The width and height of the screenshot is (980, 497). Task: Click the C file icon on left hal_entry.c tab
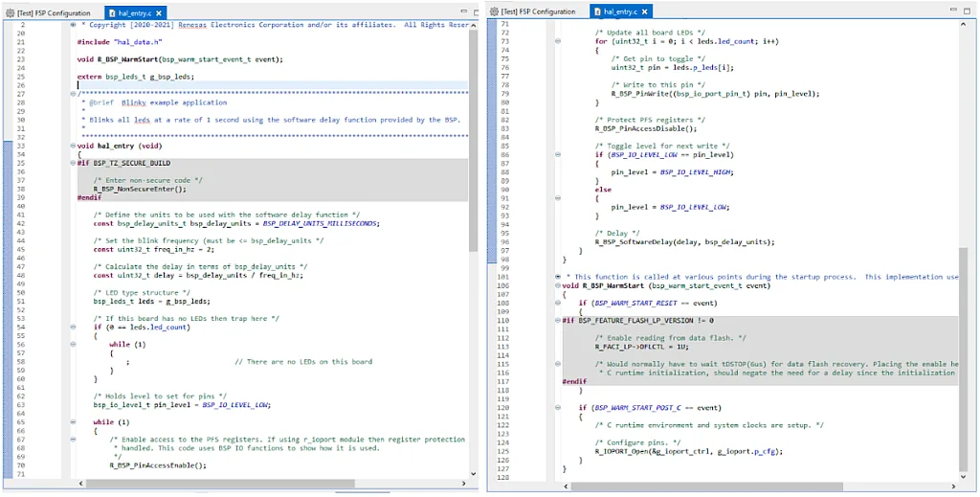click(x=113, y=12)
